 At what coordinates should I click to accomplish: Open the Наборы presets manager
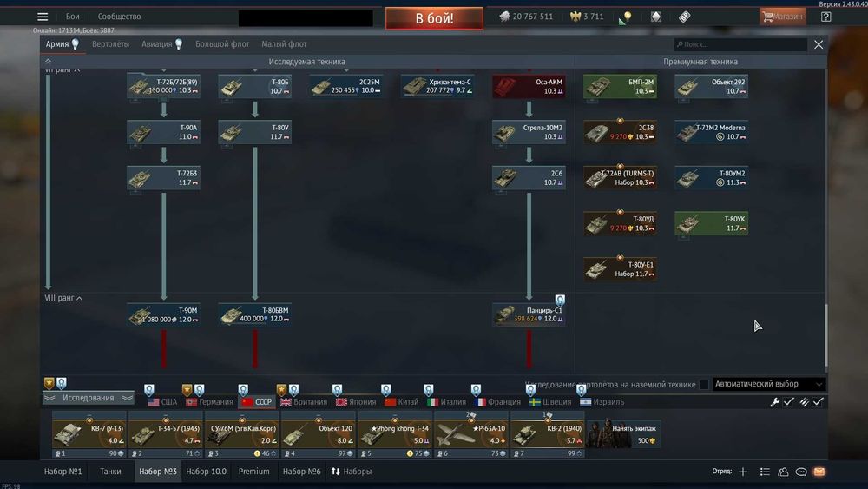click(352, 472)
